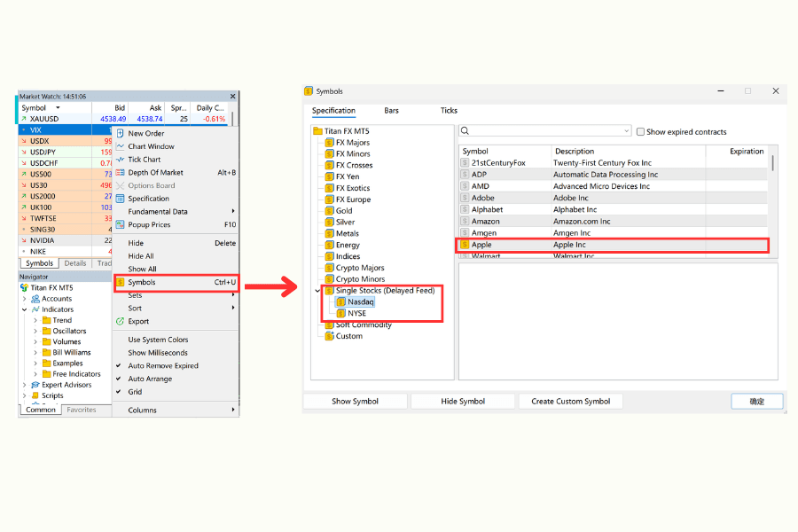
Task: Switch to the Ticks tab
Action: click(449, 111)
